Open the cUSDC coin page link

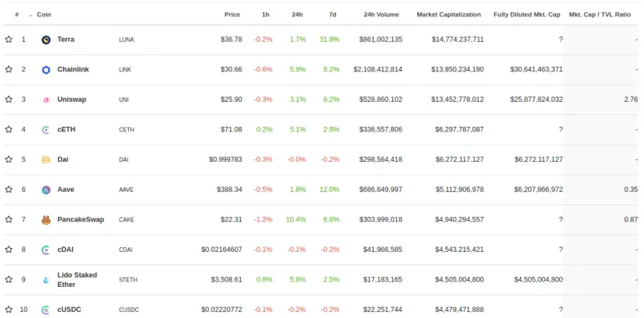pyautogui.click(x=69, y=309)
